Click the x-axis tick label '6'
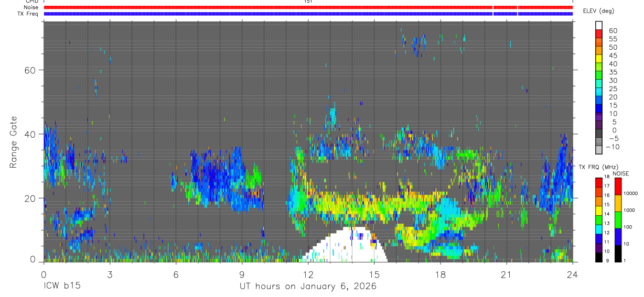Viewport: 644px width, 297px height. coord(176,274)
